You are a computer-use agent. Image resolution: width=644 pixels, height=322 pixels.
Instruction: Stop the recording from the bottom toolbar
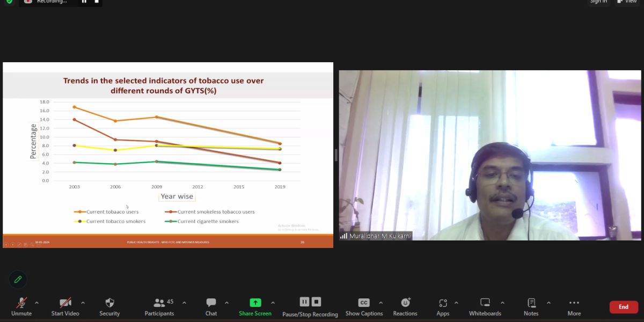[316, 302]
